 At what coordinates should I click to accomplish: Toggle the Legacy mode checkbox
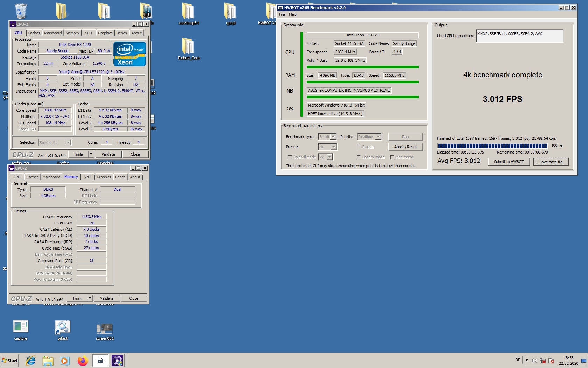[x=359, y=157]
